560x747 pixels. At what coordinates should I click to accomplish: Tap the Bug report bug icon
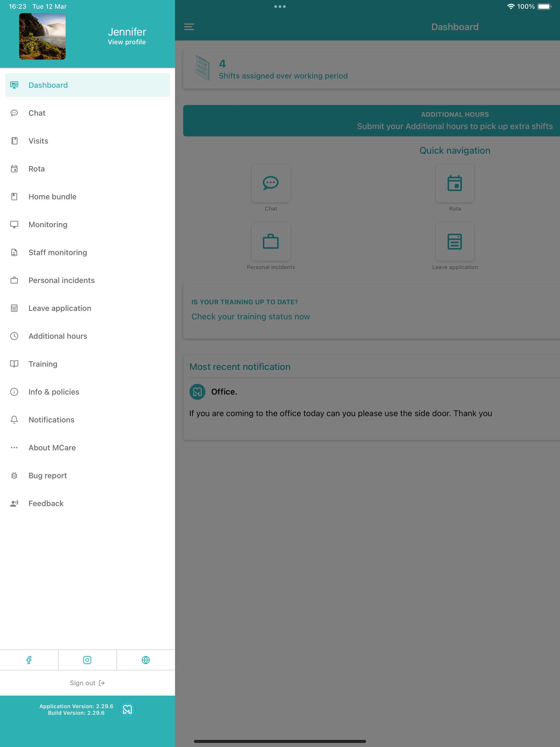tap(14, 475)
